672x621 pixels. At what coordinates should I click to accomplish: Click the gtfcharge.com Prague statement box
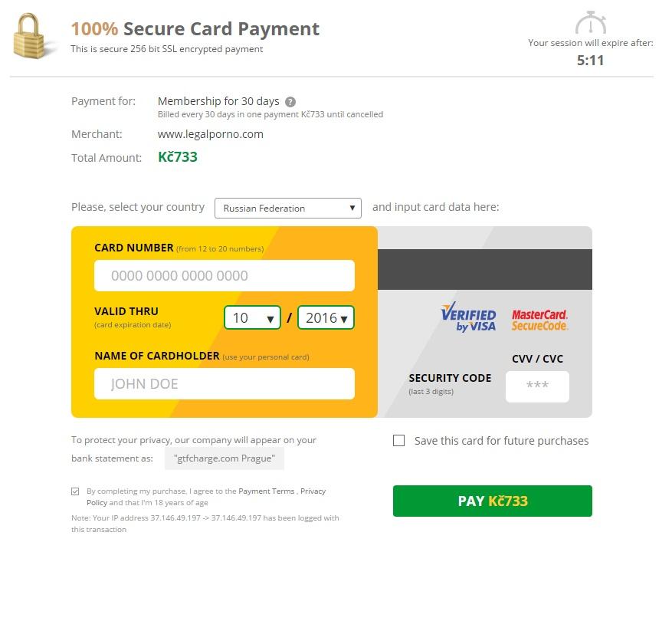[225, 459]
